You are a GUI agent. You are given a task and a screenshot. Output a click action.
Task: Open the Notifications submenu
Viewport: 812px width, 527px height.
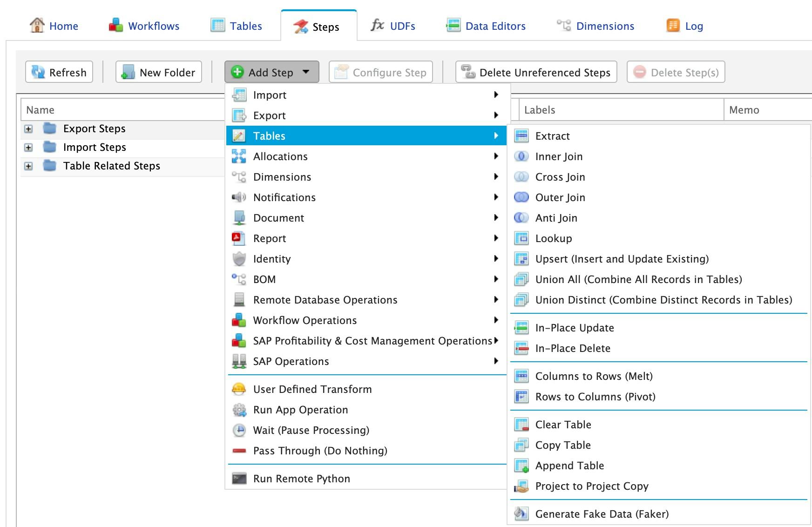284,197
